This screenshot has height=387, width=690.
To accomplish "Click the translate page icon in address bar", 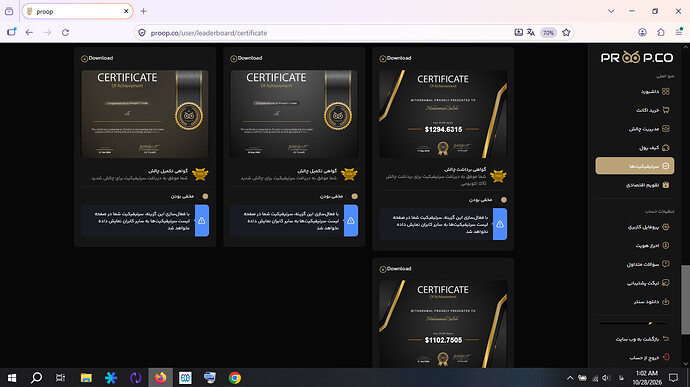I will [x=531, y=33].
